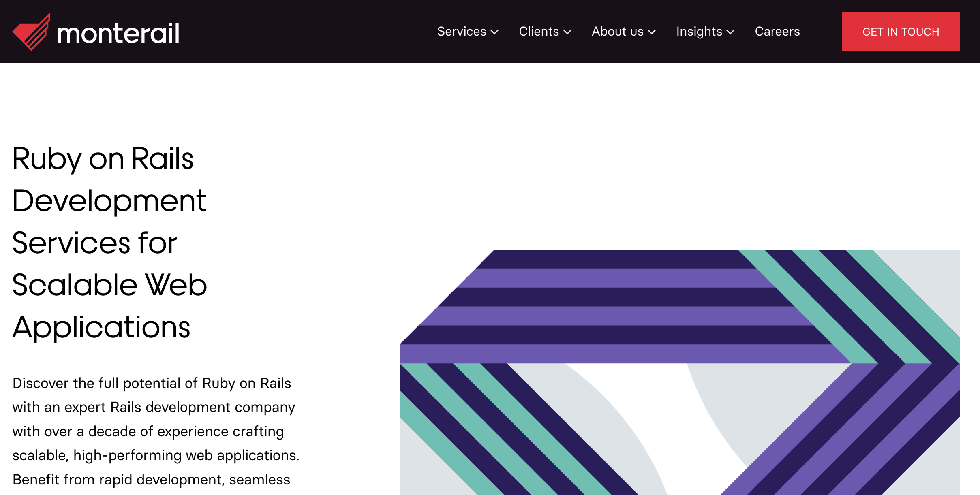Image resolution: width=980 pixels, height=495 pixels.
Task: Expand the Clients chevron arrow
Action: 567,32
